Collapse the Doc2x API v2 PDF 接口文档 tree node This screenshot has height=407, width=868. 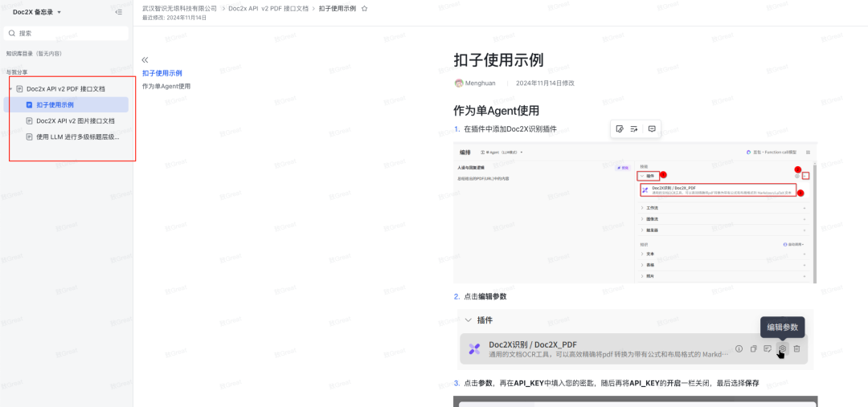(x=10, y=89)
